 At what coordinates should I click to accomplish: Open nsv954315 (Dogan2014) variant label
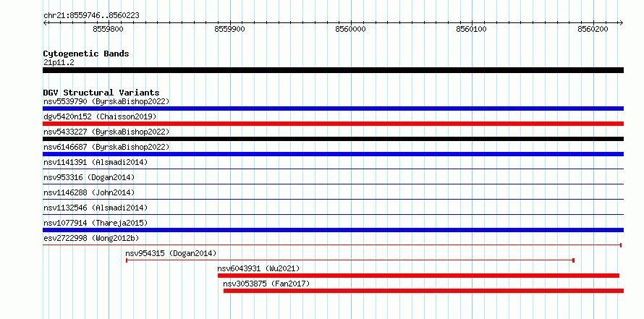pos(171,253)
